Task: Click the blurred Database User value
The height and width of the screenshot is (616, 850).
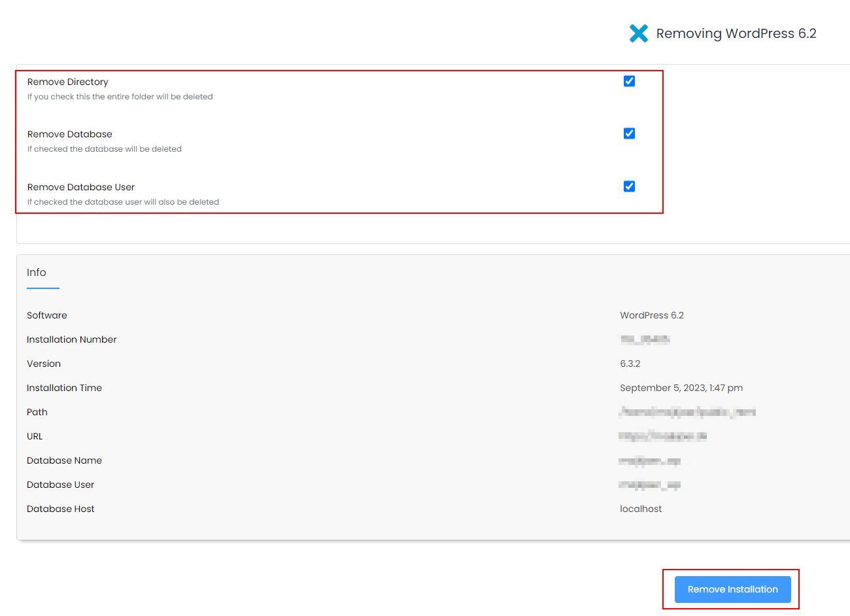Action: coord(649,485)
